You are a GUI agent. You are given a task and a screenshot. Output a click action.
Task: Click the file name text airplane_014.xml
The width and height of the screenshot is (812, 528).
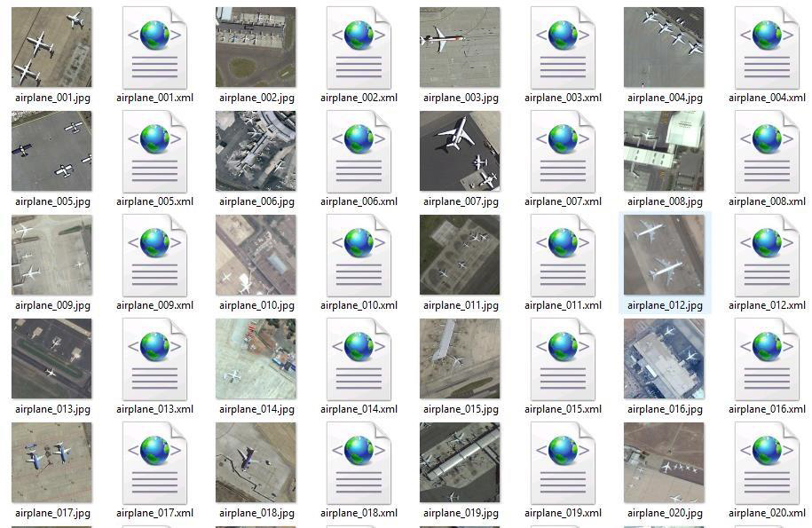pyautogui.click(x=359, y=409)
